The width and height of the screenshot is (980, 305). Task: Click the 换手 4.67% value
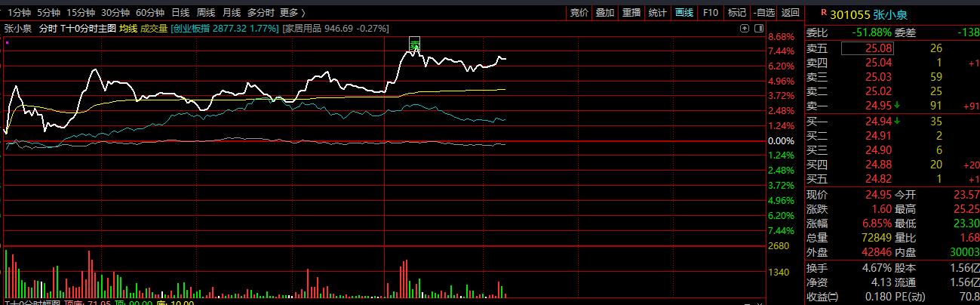point(877,268)
